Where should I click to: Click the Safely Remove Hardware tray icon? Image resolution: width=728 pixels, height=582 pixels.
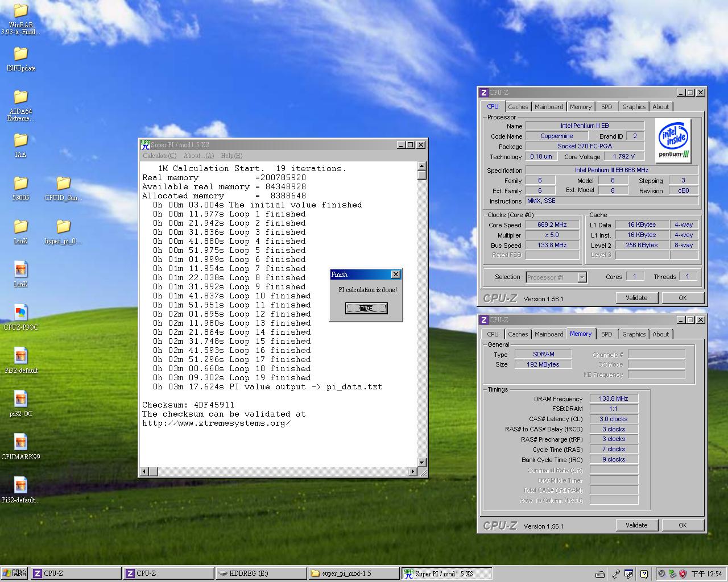pos(672,574)
